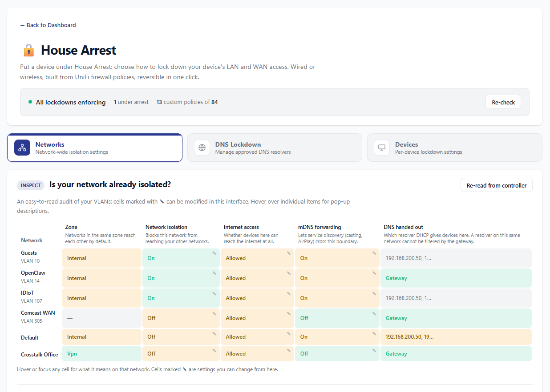The width and height of the screenshot is (550, 392).
Task: Click the 13 custom policies count
Action: coord(187,102)
